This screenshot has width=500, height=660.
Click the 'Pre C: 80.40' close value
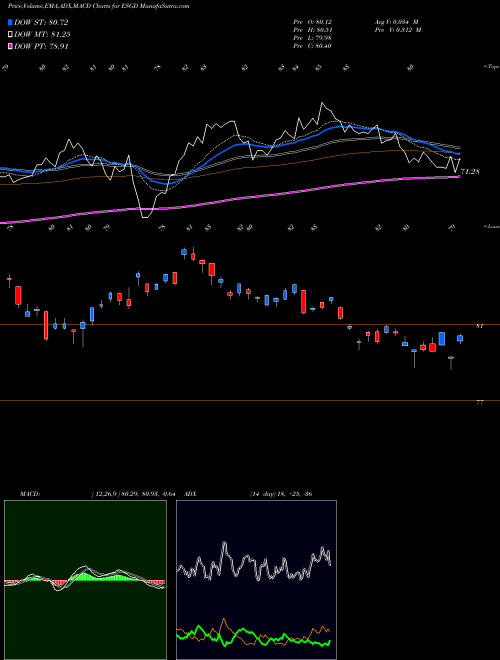313,46
